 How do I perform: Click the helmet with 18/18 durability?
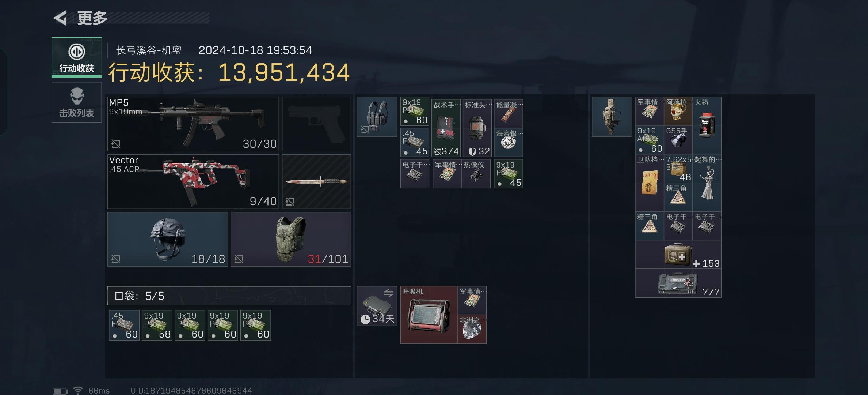pos(168,239)
